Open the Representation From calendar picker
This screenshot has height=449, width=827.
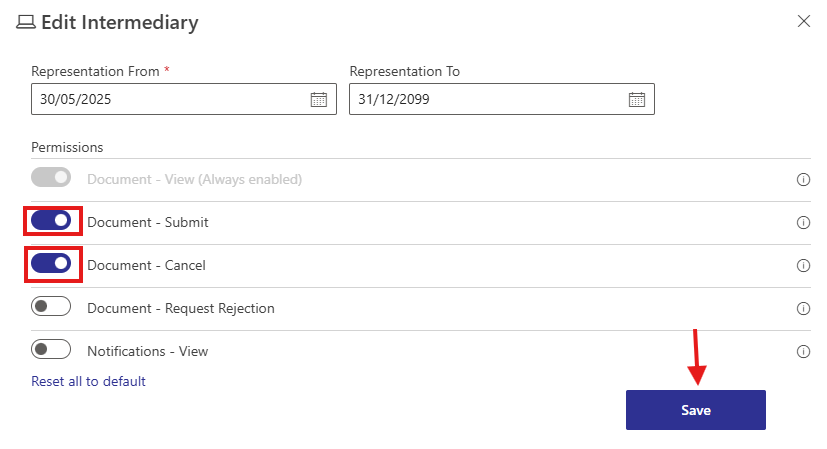coord(319,99)
